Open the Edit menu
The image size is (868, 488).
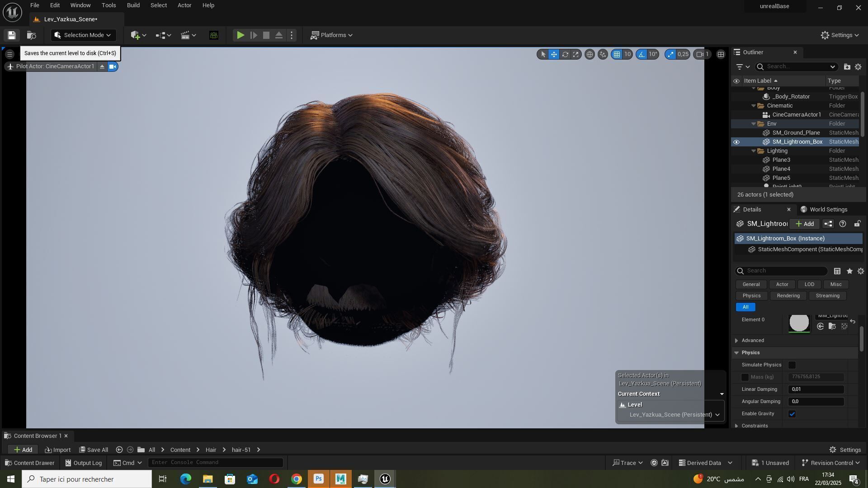[x=55, y=5]
